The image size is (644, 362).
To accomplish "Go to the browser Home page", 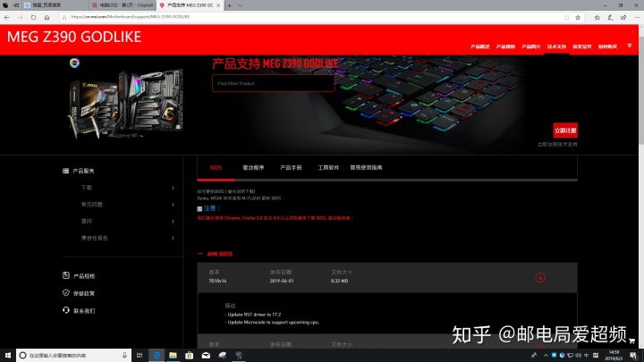I will pos(47,17).
